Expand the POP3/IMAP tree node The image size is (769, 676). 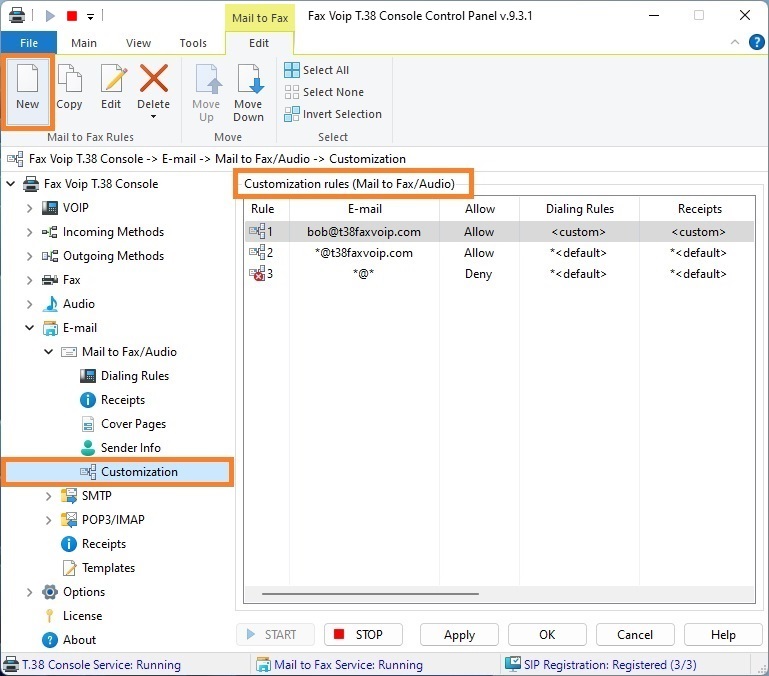click(x=49, y=520)
